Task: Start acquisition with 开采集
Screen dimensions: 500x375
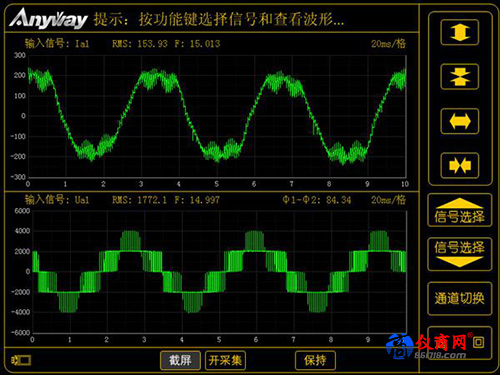Action: click(x=225, y=360)
